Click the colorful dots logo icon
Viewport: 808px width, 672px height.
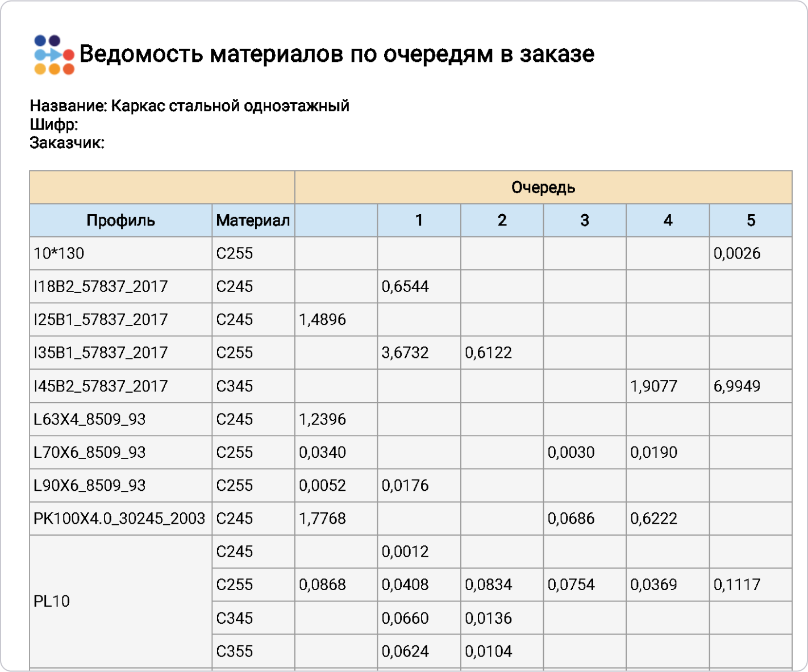click(54, 55)
